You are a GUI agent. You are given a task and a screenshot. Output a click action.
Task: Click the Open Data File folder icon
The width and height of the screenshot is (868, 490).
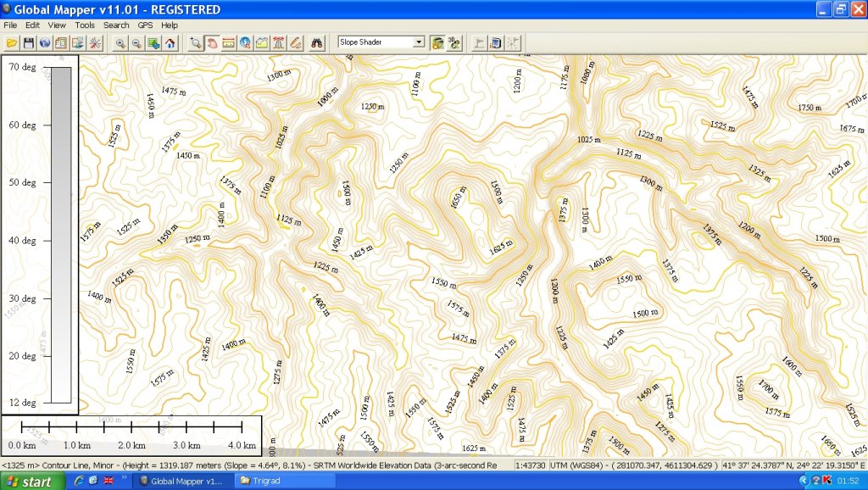click(x=12, y=42)
